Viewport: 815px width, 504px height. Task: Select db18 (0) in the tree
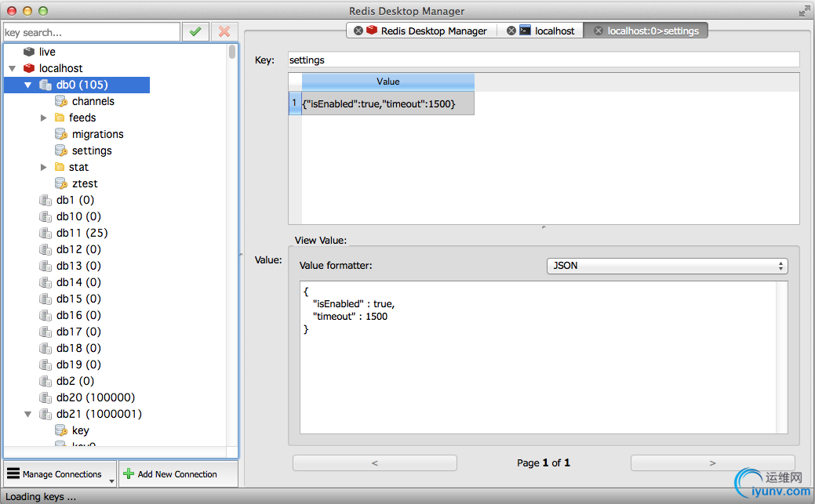pyautogui.click(x=78, y=348)
